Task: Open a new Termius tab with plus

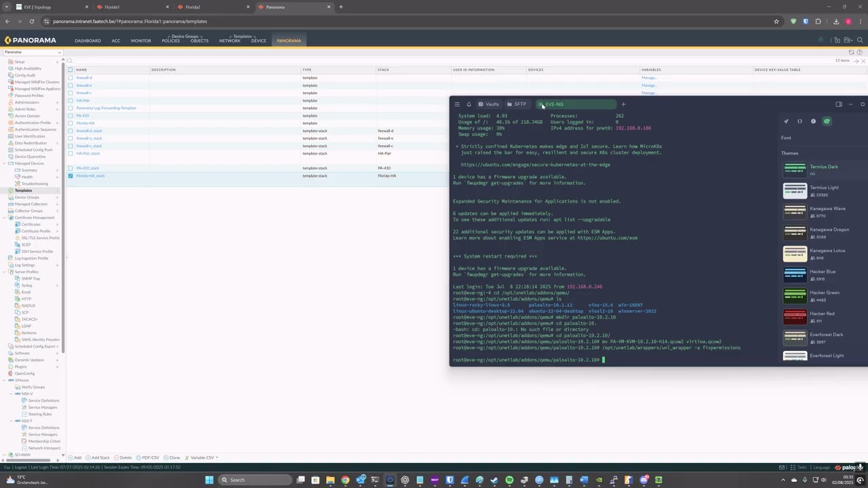Action: [x=623, y=104]
